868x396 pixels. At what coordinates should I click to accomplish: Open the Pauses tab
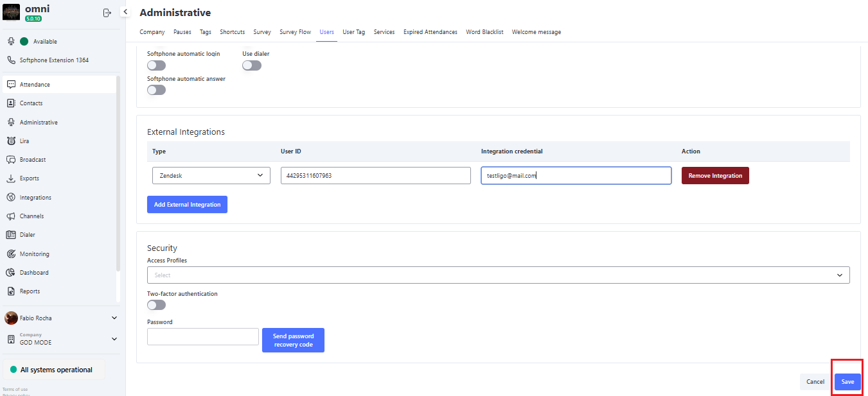tap(182, 32)
